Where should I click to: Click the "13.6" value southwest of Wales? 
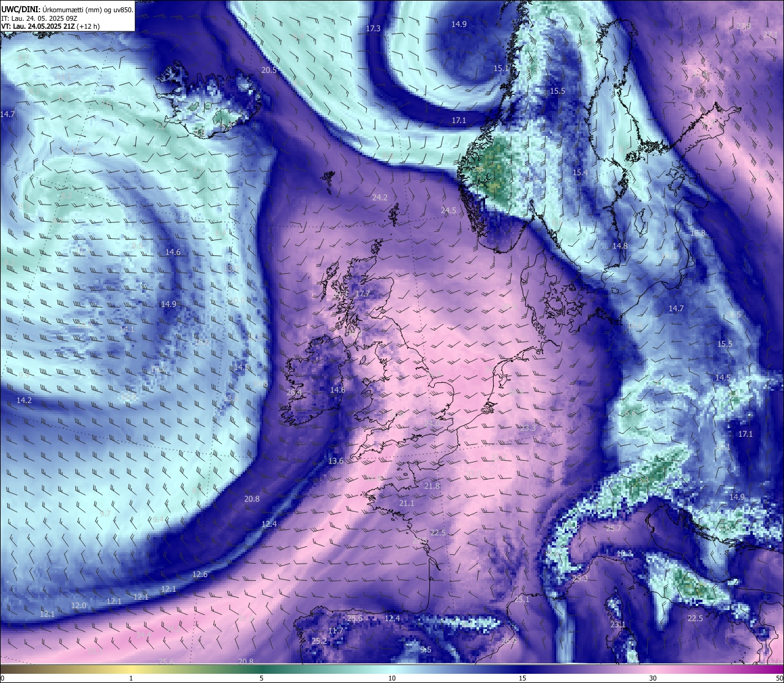336,461
